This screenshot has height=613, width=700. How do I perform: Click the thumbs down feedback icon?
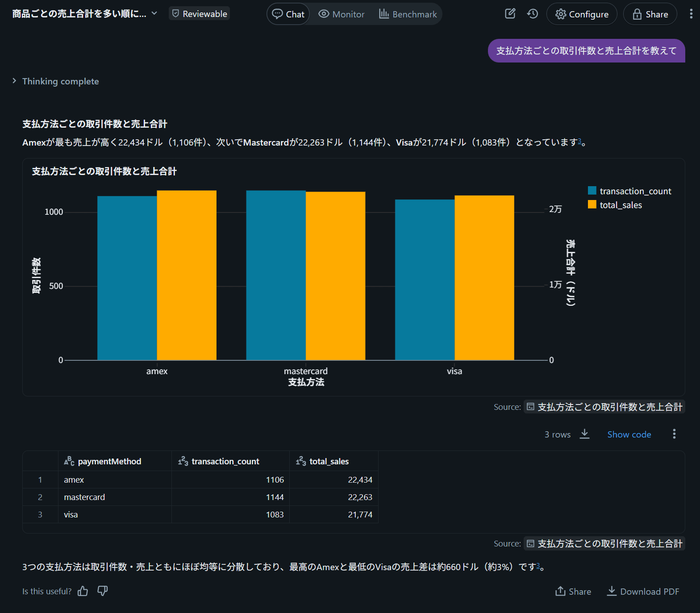103,591
